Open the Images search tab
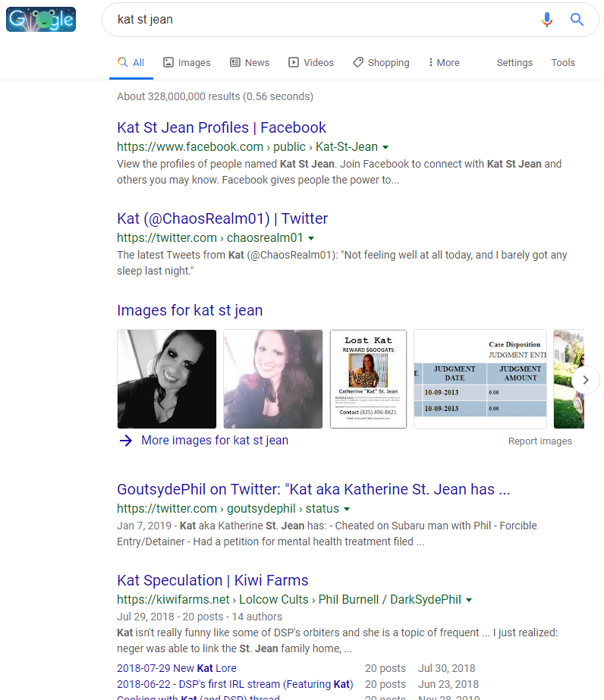The height and width of the screenshot is (700, 604). point(187,63)
